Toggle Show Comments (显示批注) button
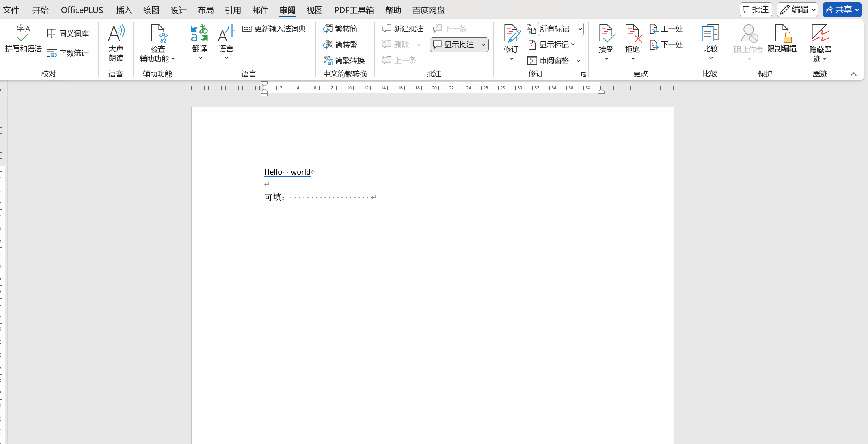 (x=454, y=45)
